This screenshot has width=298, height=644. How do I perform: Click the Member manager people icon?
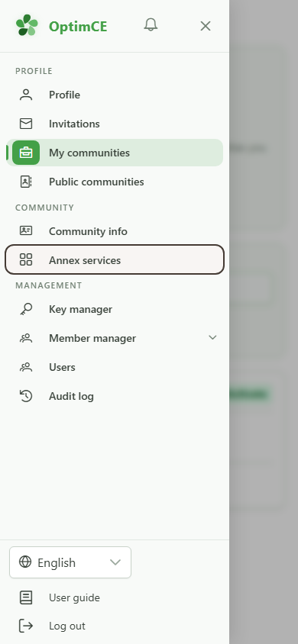[x=26, y=338]
